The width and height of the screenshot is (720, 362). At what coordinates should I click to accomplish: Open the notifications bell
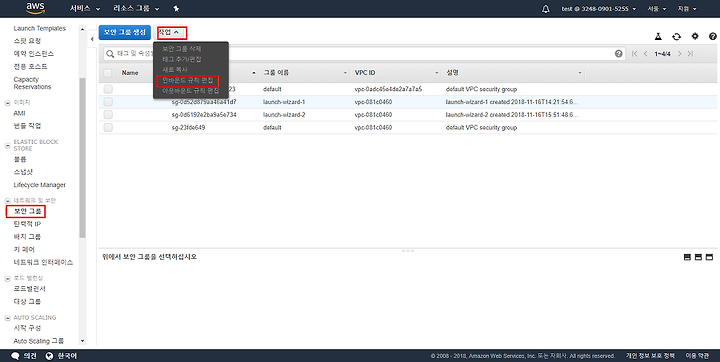click(x=546, y=9)
